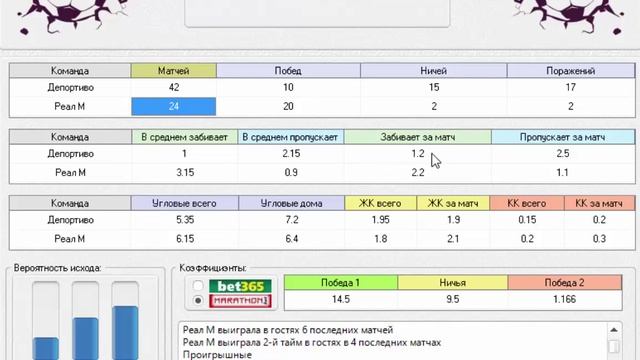Click 'Пропускает за матч' column header
The width and height of the screenshot is (640, 360).
coord(563,137)
